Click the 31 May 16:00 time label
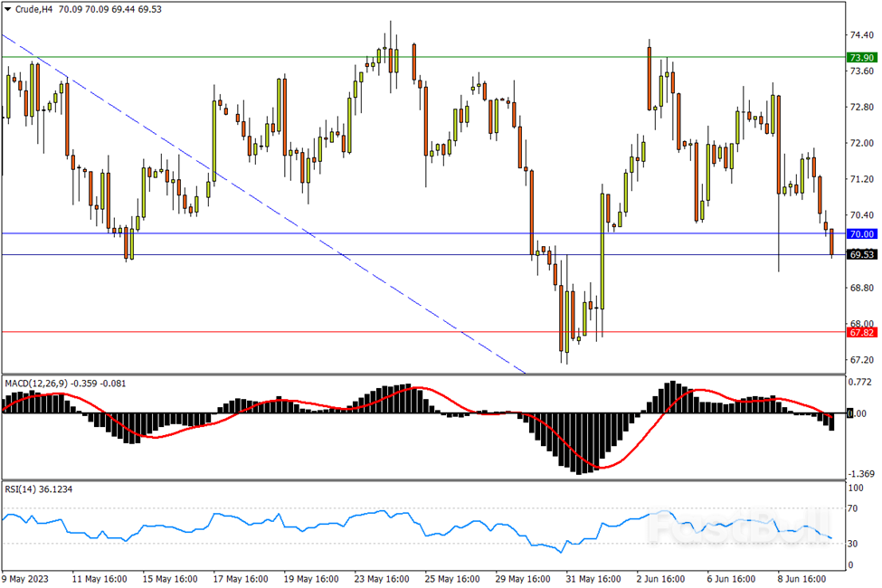882x588 pixels. [593, 579]
